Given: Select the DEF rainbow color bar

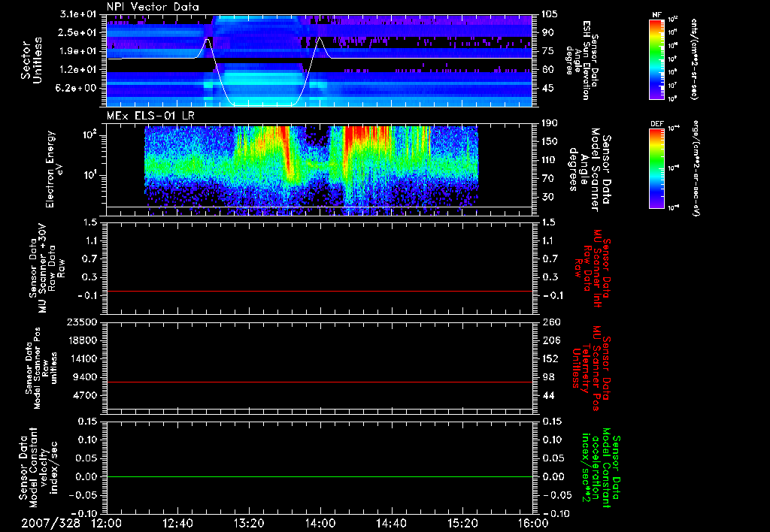Looking at the screenshot, I should (x=656, y=168).
